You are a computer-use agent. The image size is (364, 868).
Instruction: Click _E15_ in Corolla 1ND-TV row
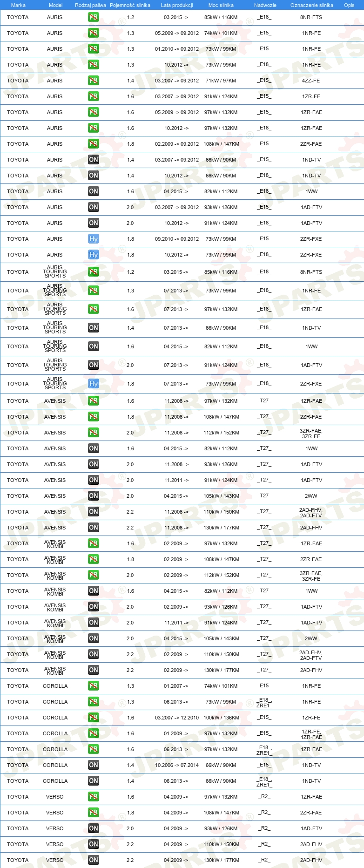[x=264, y=765]
